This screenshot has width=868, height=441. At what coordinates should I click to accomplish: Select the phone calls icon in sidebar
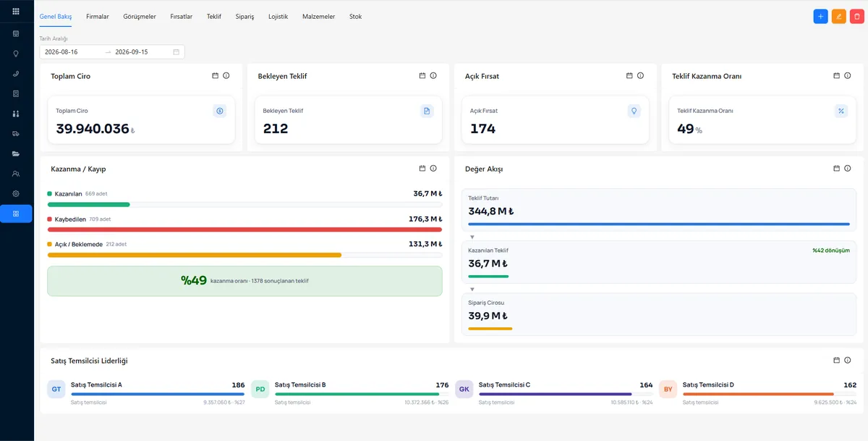coord(16,74)
